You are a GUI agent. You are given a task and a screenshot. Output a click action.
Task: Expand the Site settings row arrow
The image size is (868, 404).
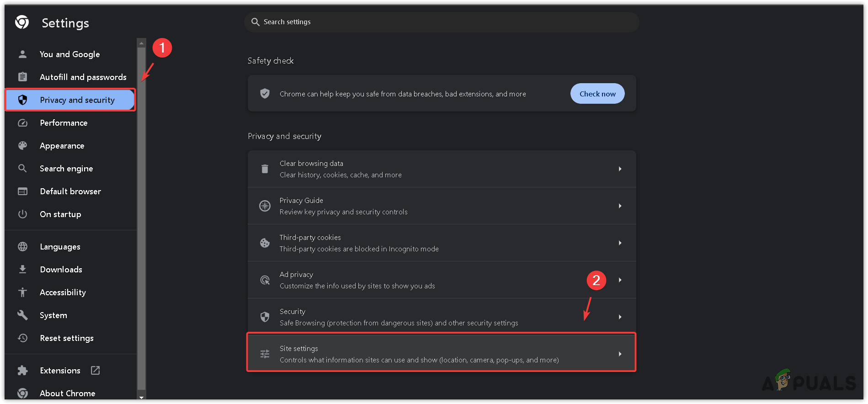(x=620, y=354)
